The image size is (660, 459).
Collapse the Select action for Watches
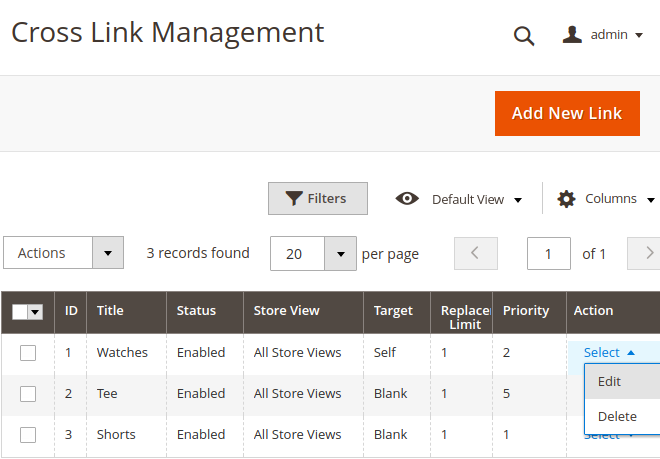tap(608, 353)
